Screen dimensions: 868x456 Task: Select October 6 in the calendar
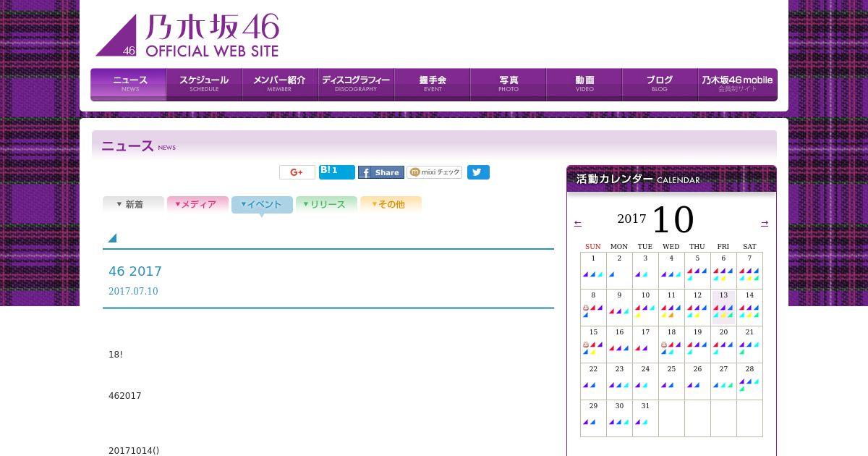[x=723, y=270]
